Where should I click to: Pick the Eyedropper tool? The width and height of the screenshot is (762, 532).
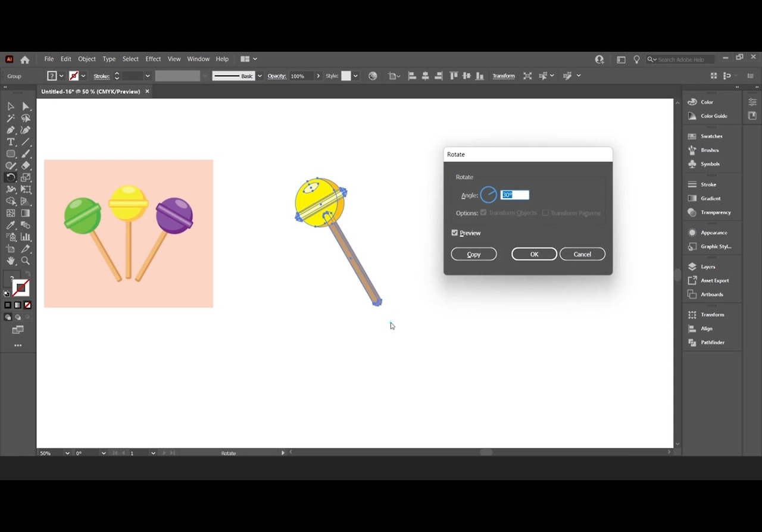[11, 225]
